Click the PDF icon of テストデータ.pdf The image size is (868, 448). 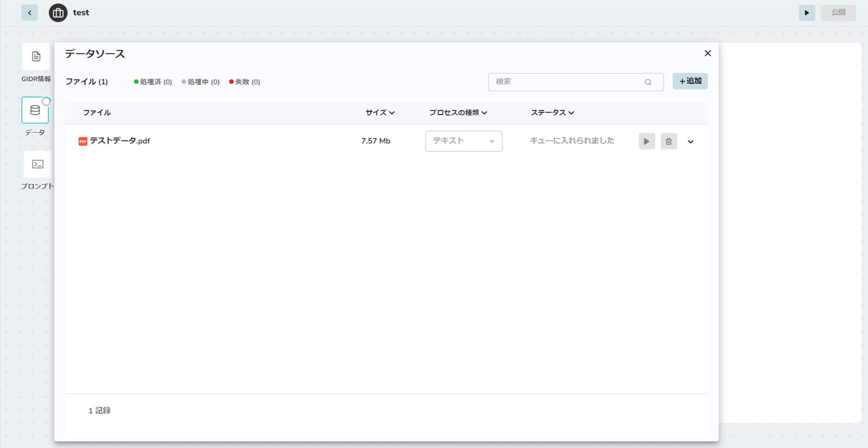tap(83, 141)
